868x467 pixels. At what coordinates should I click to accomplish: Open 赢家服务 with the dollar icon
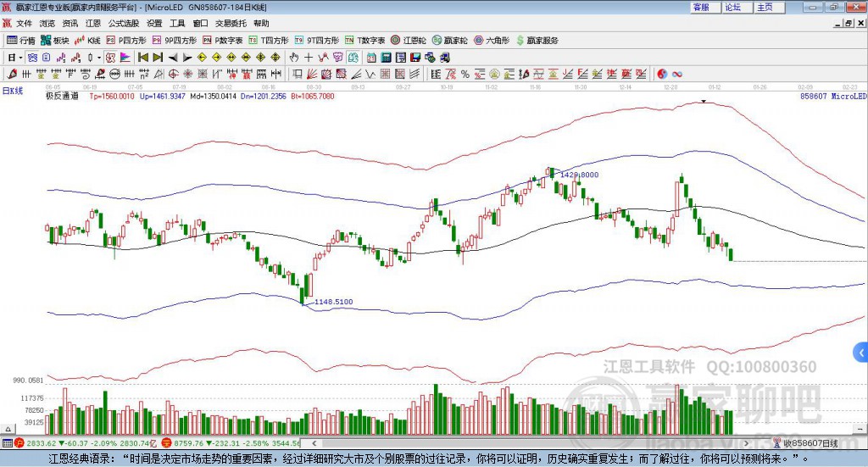click(537, 41)
